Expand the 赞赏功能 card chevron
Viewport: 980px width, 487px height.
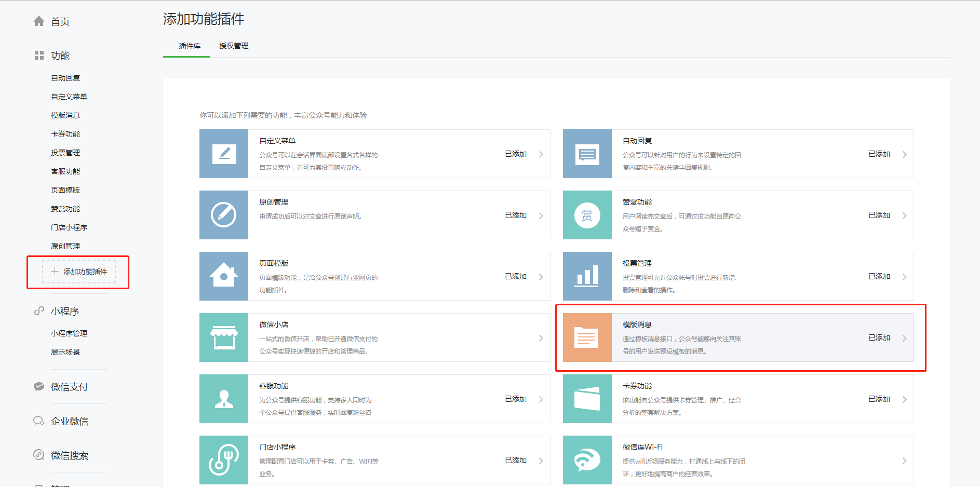click(x=904, y=215)
